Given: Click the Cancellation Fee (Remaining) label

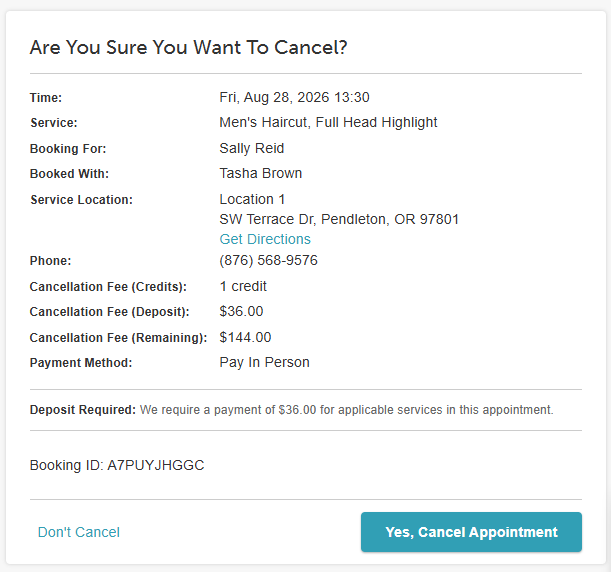Looking at the screenshot, I should point(118,337).
